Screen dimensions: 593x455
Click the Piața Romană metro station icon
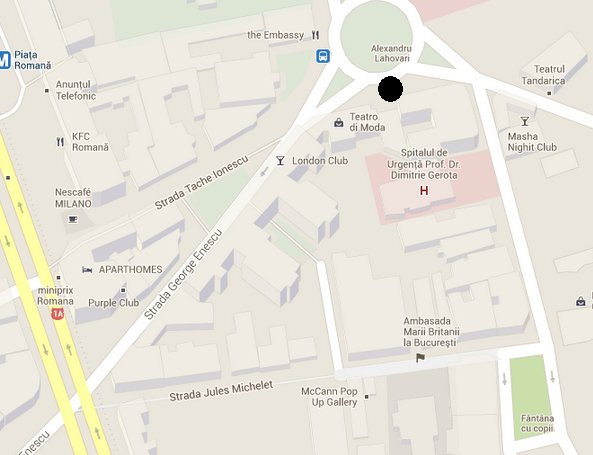[5, 60]
